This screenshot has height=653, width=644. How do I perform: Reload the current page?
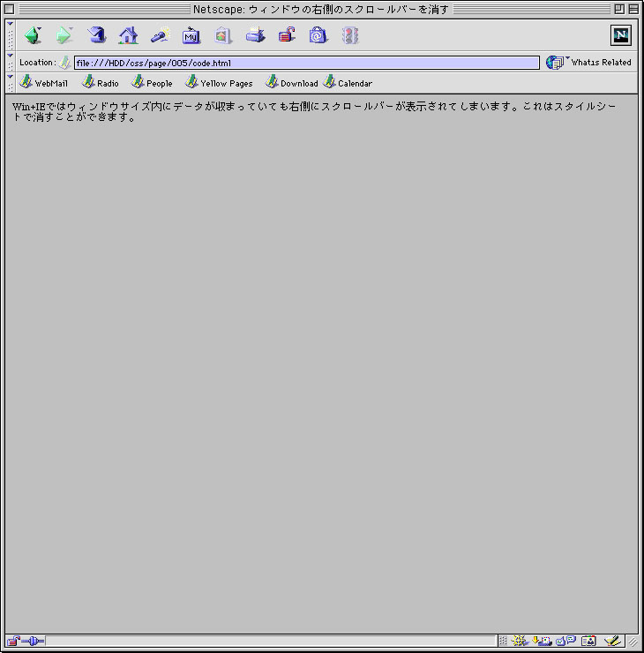97,36
